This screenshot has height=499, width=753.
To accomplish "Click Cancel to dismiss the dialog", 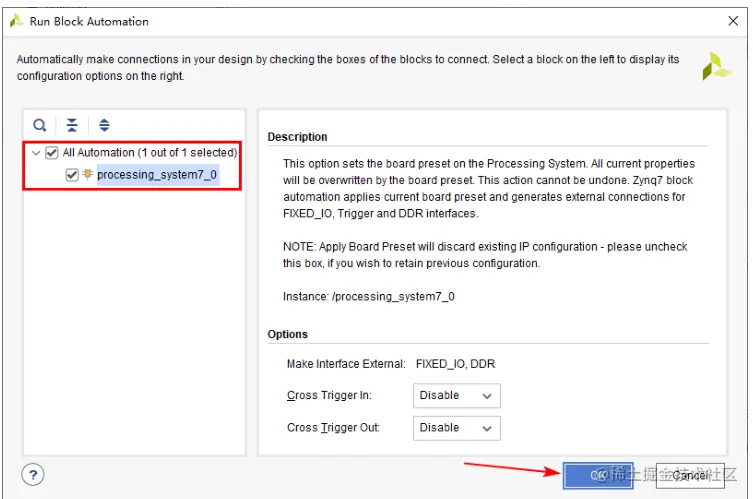I will [x=690, y=475].
